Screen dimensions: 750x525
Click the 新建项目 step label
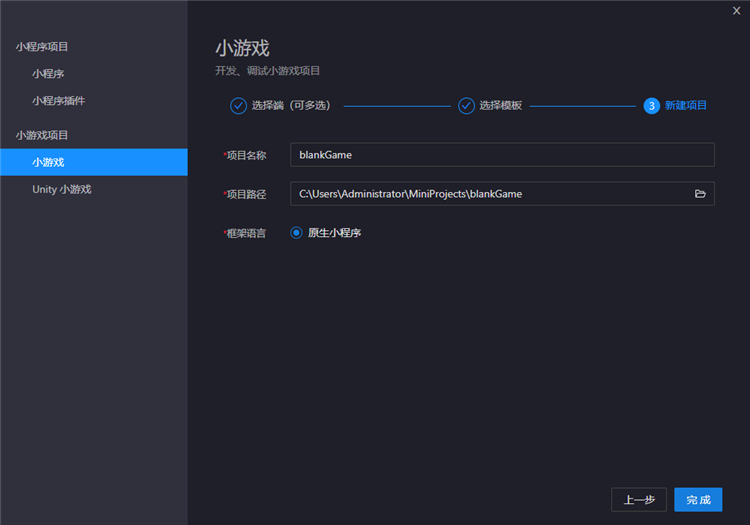(686, 105)
